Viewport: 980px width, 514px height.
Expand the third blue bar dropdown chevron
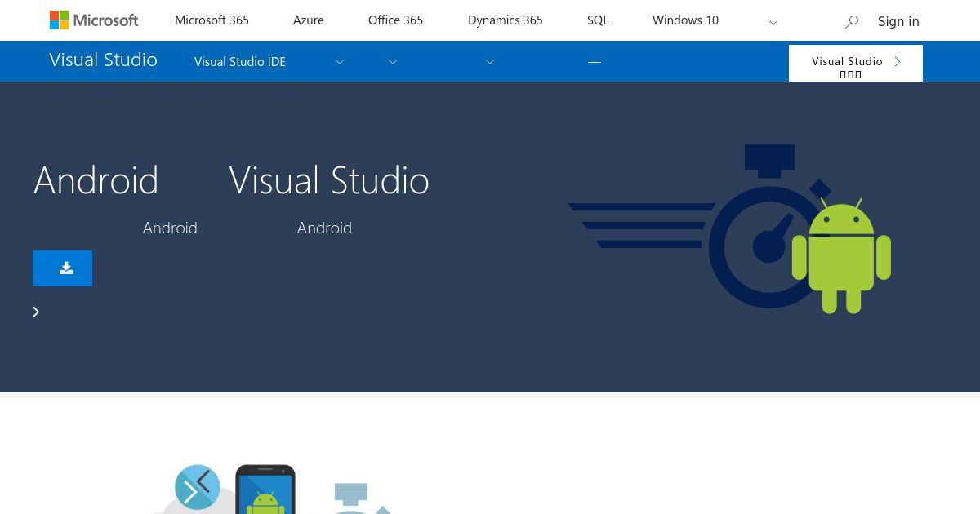(490, 61)
